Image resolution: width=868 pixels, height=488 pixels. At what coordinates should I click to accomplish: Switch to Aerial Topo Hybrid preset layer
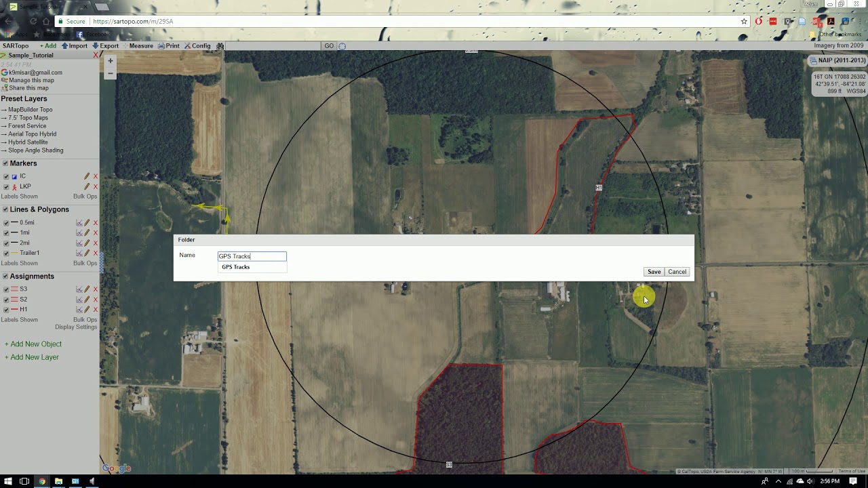click(x=32, y=134)
